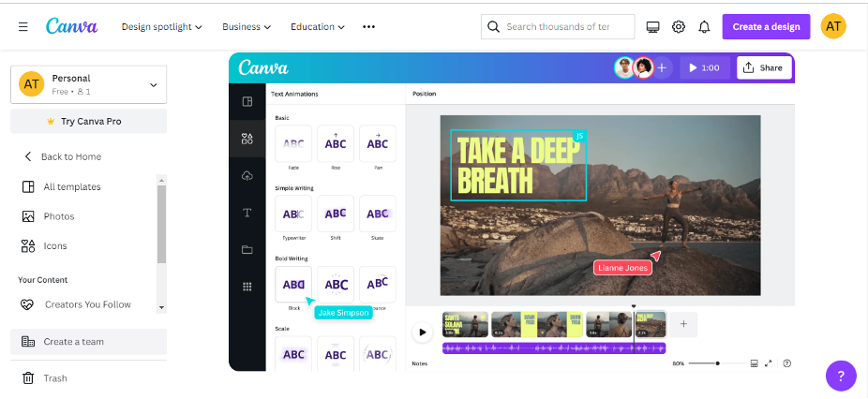Open Icons in sidebar
This screenshot has width=868, height=399.
click(44, 246)
